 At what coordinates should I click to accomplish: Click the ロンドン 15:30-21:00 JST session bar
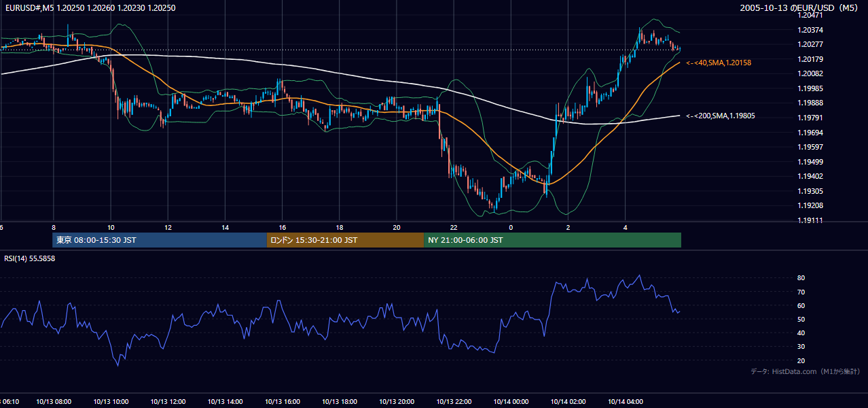pyautogui.click(x=345, y=240)
